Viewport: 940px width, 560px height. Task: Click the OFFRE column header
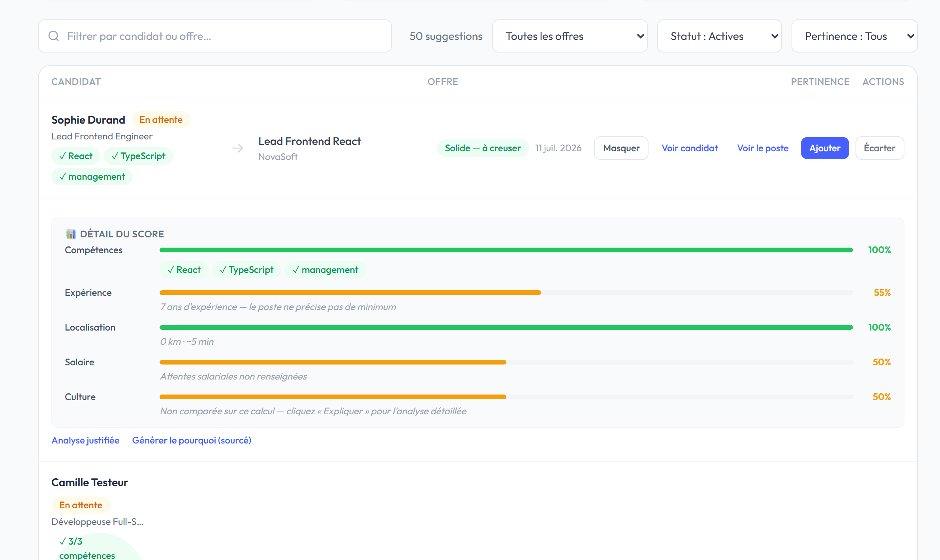[x=443, y=82]
